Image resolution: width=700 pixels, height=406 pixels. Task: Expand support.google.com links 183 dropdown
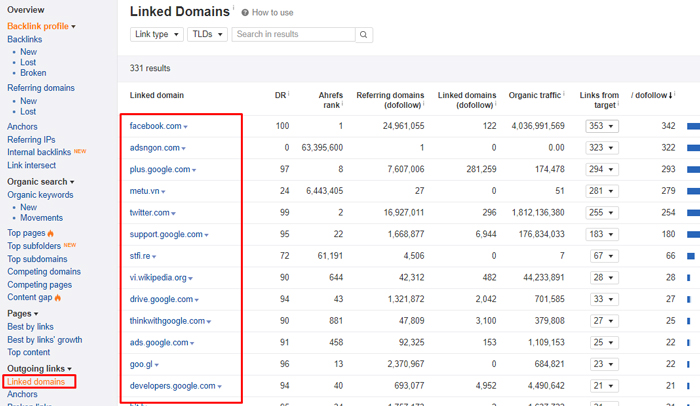point(602,234)
